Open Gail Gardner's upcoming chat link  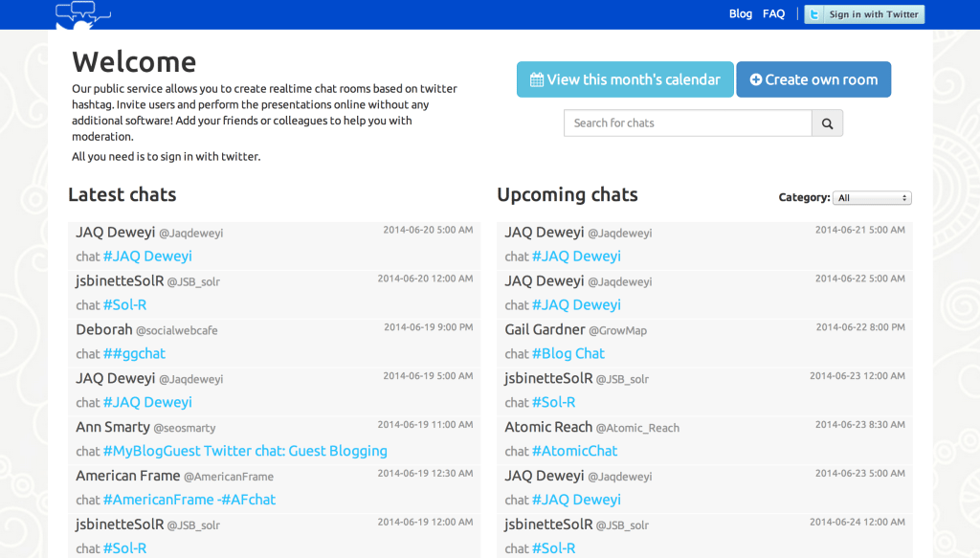pos(568,353)
